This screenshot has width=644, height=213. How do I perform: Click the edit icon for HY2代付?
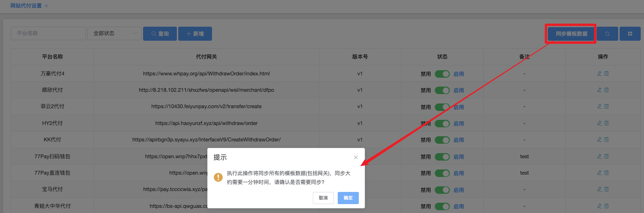599,123
